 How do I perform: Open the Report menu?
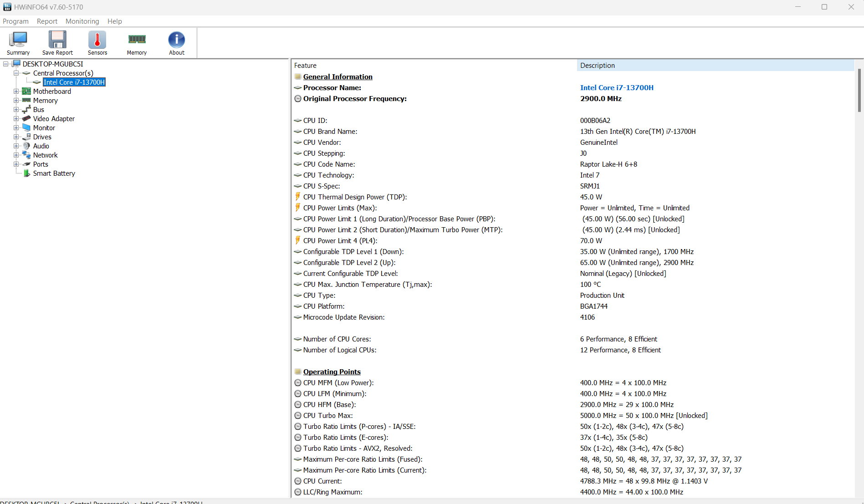pyautogui.click(x=47, y=21)
